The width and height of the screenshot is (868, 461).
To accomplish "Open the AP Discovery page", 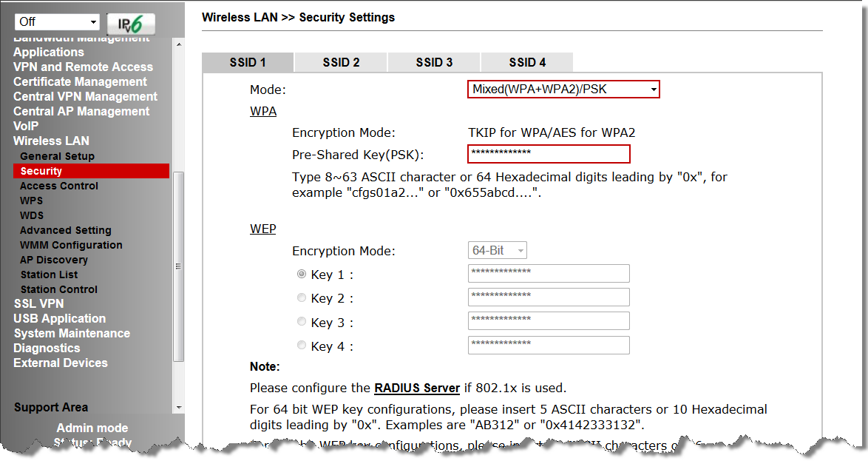I will 54,260.
